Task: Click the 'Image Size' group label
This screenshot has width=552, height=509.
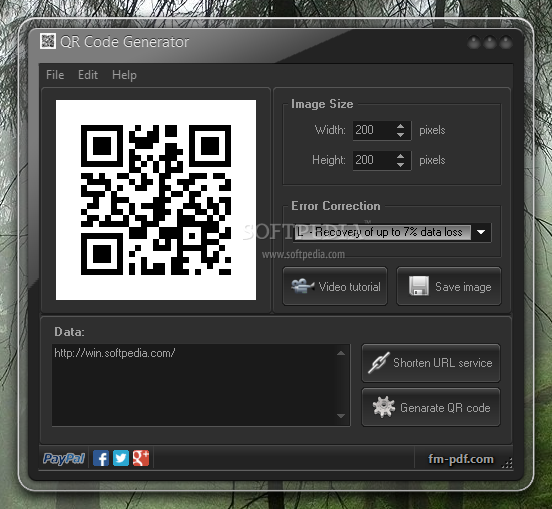Action: (x=322, y=104)
